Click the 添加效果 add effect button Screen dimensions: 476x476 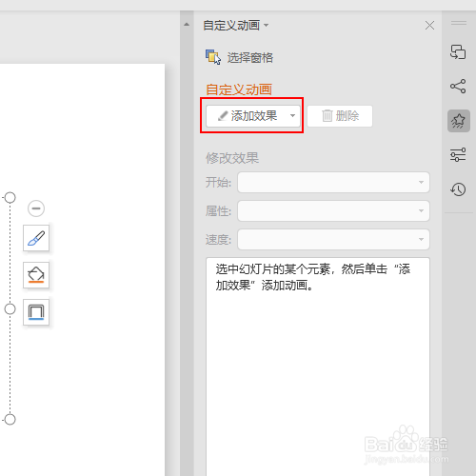(x=253, y=116)
